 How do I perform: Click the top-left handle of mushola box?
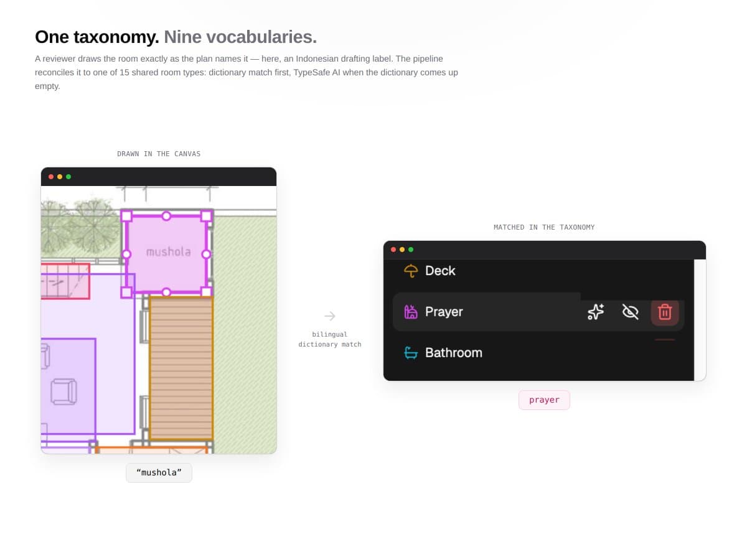[x=126, y=216]
